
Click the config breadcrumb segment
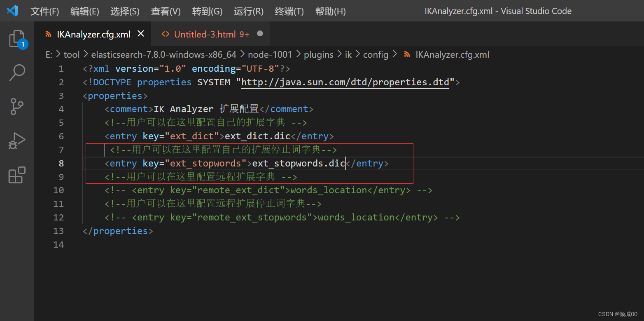click(x=376, y=54)
